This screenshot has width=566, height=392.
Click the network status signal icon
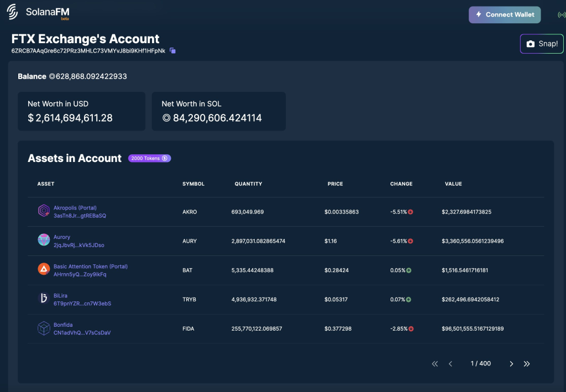click(562, 15)
